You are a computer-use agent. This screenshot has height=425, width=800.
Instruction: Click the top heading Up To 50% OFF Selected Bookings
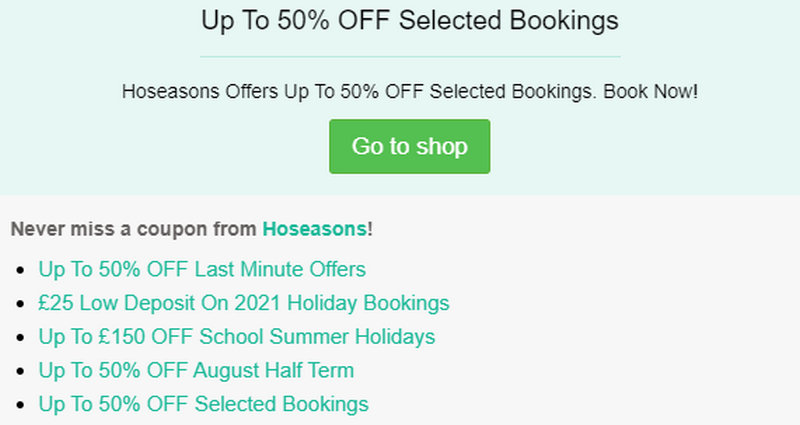[409, 20]
